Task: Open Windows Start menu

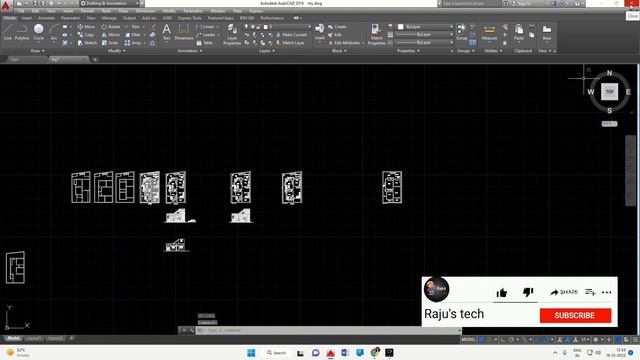Action: click(x=251, y=353)
